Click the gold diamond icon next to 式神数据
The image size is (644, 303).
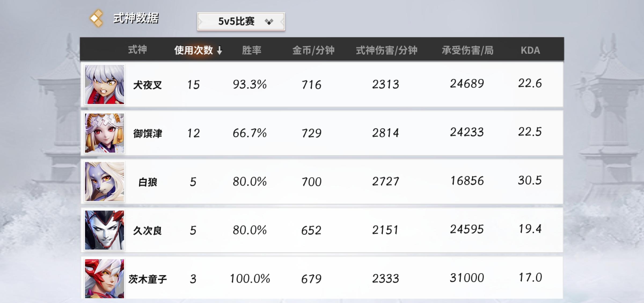pyautogui.click(x=97, y=18)
